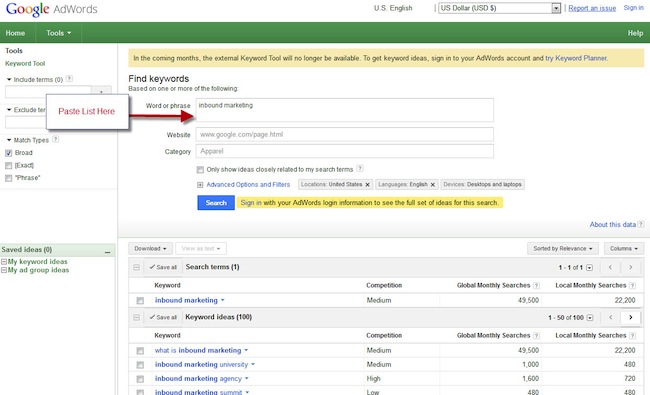Image resolution: width=650 pixels, height=395 pixels.
Task: Open Advanced Options and Filters link
Action: click(248, 184)
